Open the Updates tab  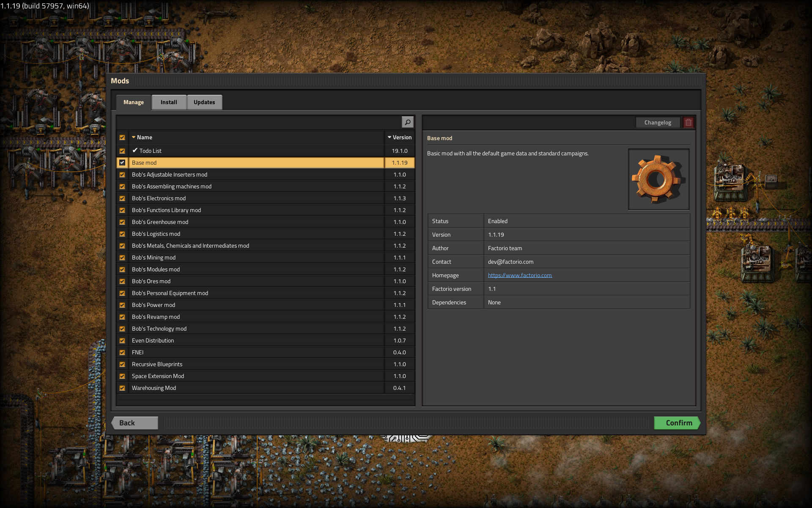coord(204,102)
